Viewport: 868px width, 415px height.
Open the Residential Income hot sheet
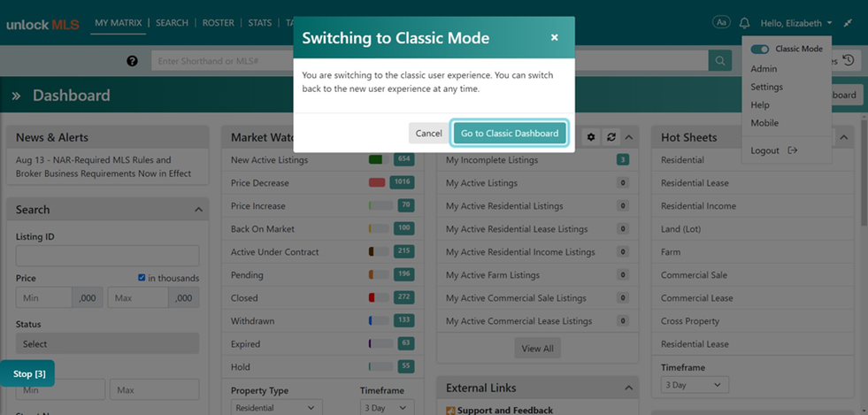[x=698, y=206]
